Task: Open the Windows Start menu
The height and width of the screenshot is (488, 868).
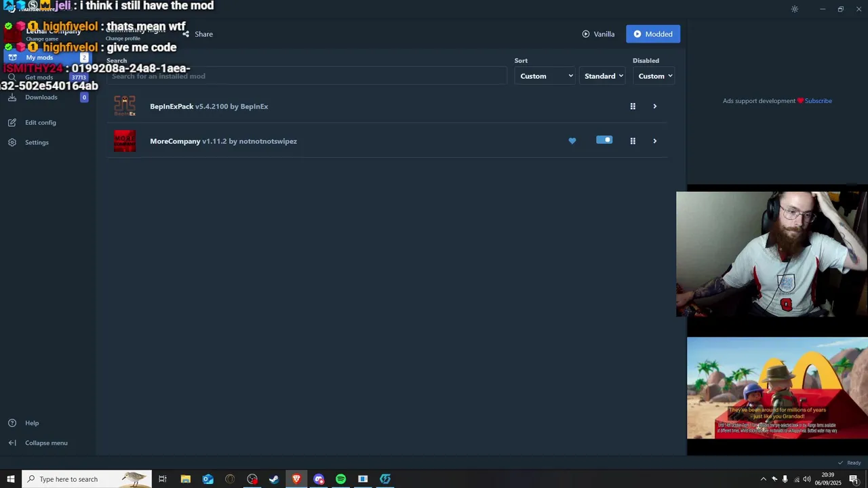Action: [10, 479]
